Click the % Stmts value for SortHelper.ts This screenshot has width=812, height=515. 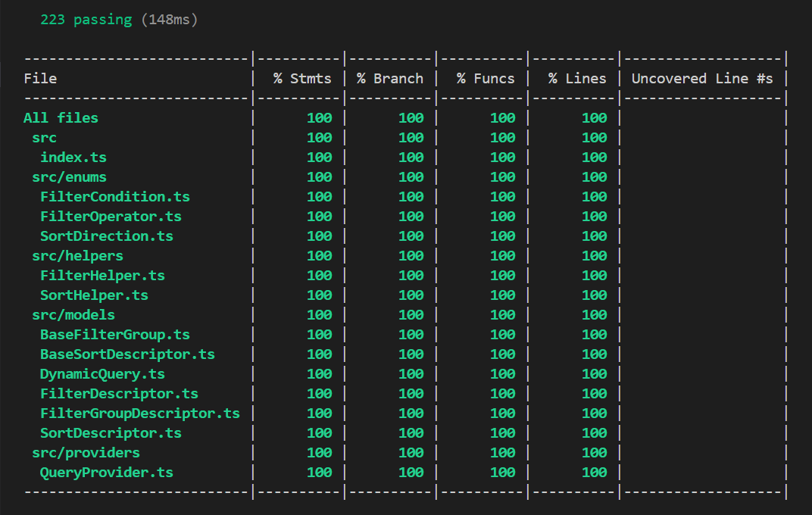click(320, 295)
